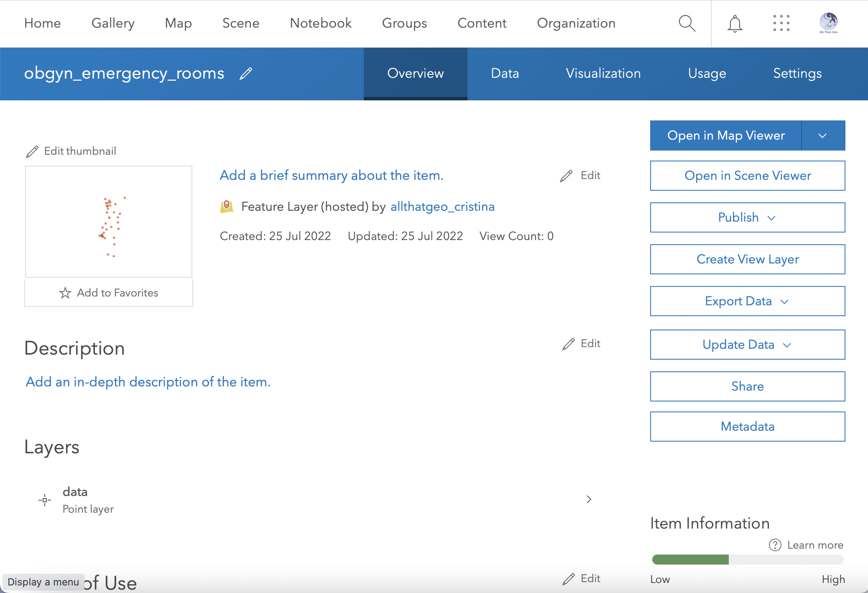
Task: Click Edit pencil next to the summary
Action: (566, 176)
